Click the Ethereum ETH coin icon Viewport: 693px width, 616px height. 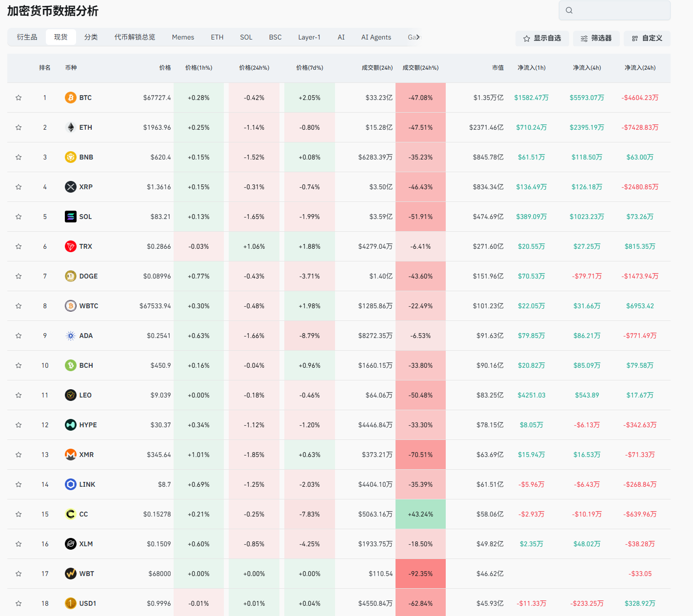pos(71,127)
